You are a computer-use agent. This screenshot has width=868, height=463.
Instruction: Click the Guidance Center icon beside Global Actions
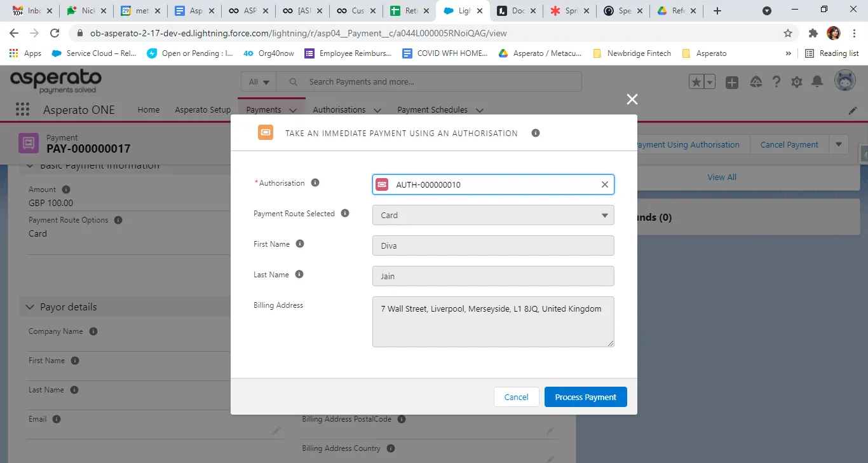click(x=756, y=81)
